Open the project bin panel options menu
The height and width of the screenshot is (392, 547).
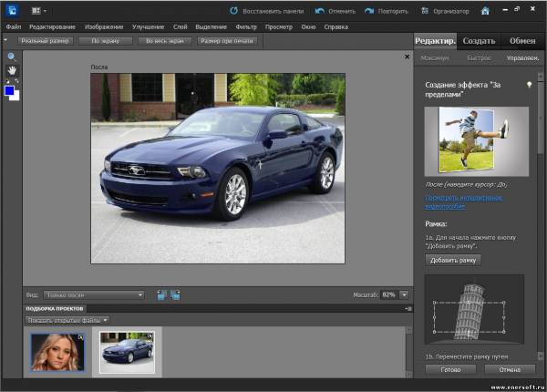point(408,309)
